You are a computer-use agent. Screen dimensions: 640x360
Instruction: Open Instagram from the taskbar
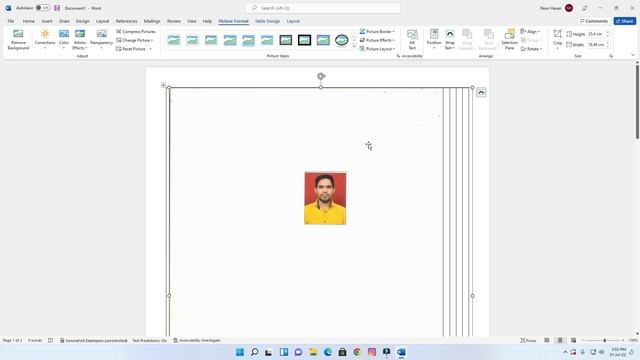click(372, 352)
